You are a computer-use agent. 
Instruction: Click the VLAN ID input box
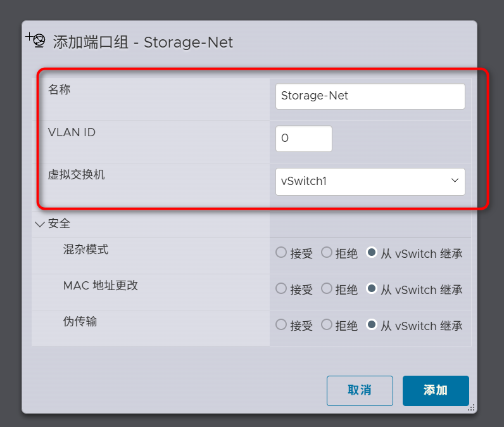304,138
